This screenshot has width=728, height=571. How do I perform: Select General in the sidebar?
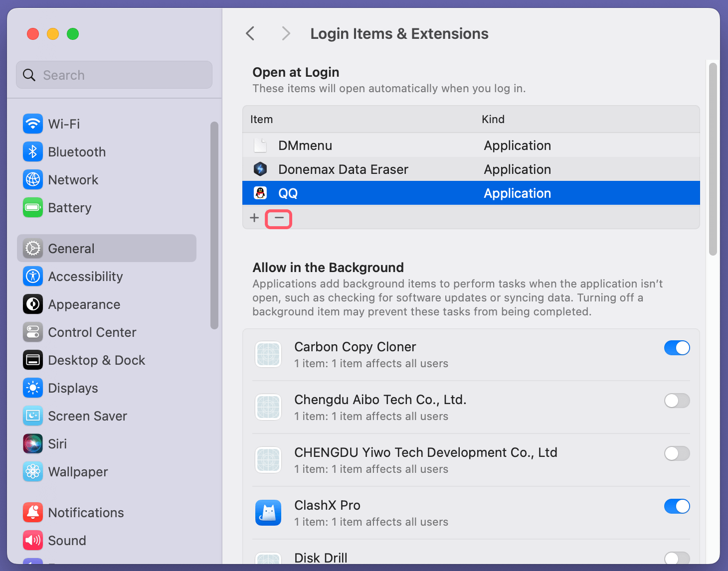coord(71,248)
